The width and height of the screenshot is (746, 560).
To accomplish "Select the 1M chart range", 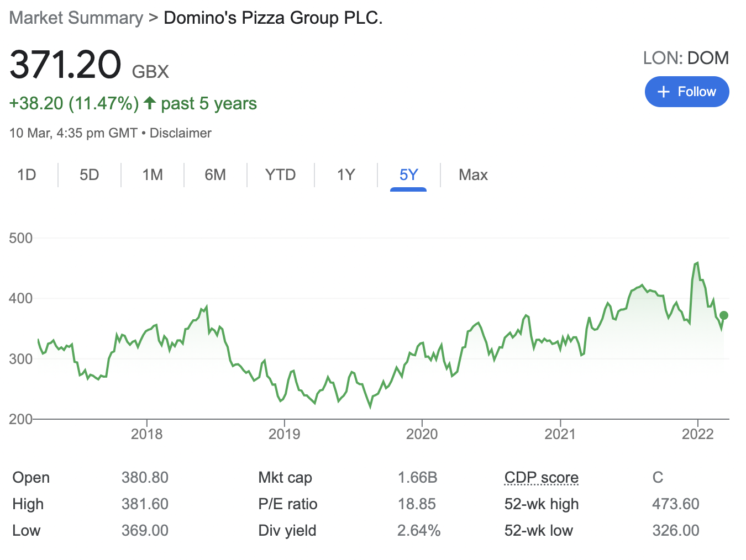I will click(x=152, y=175).
